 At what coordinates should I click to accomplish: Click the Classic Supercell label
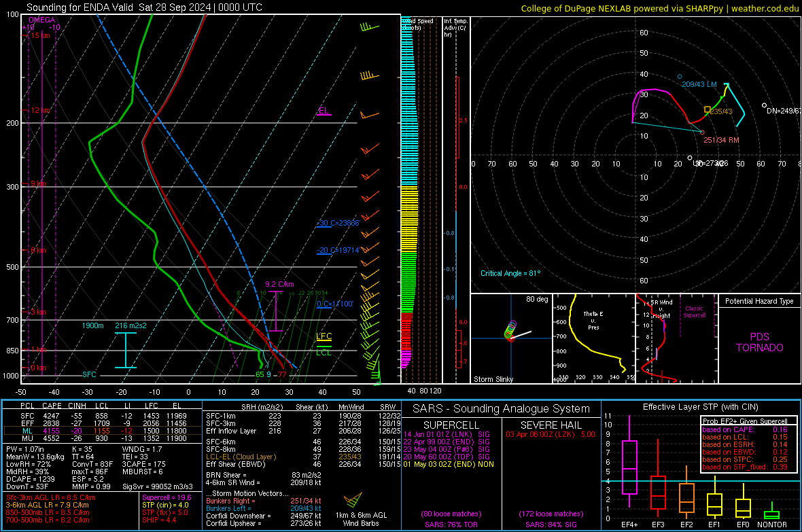694,312
